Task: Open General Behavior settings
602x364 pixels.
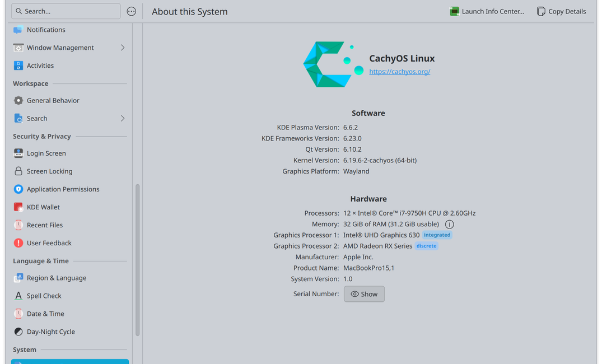Action: point(53,100)
